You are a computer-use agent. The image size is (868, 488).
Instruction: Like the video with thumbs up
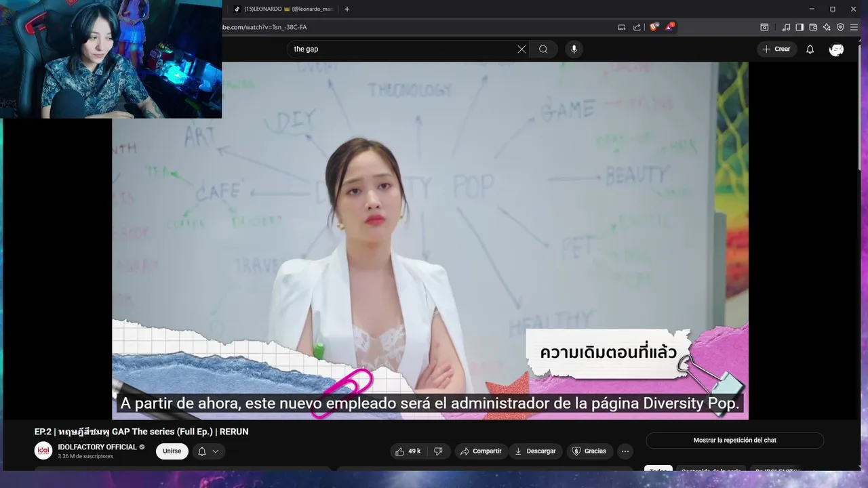pyautogui.click(x=409, y=451)
